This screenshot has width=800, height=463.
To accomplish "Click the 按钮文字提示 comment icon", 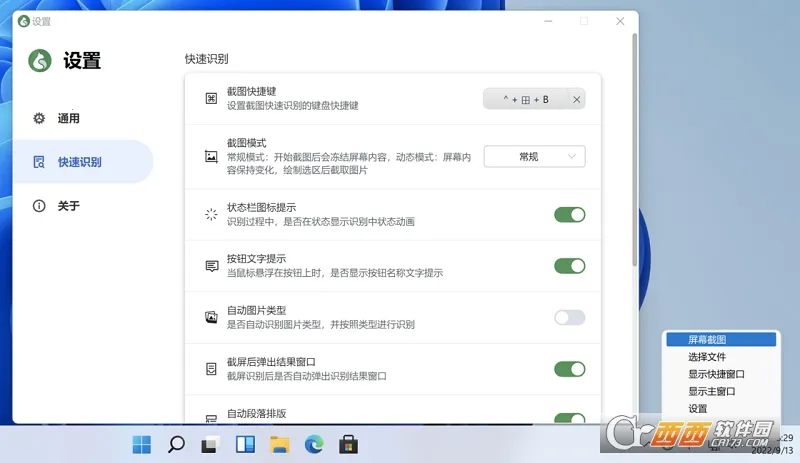I will point(211,266).
